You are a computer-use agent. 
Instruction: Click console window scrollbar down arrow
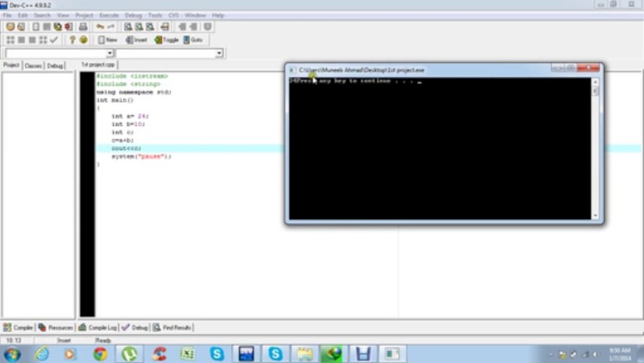click(595, 216)
